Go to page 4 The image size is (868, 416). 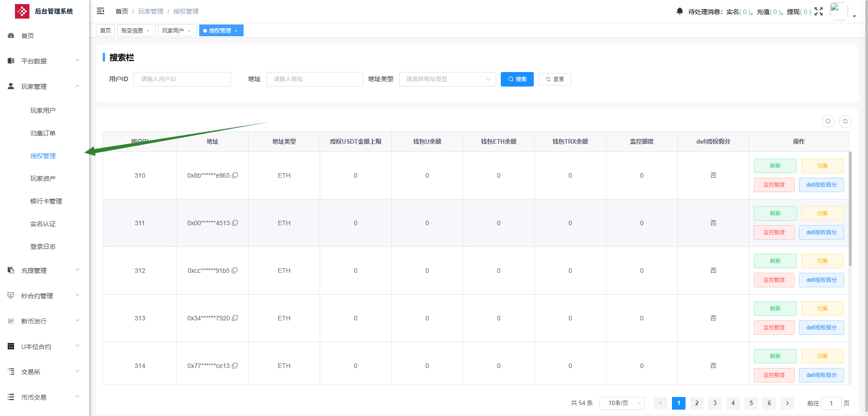(733, 403)
